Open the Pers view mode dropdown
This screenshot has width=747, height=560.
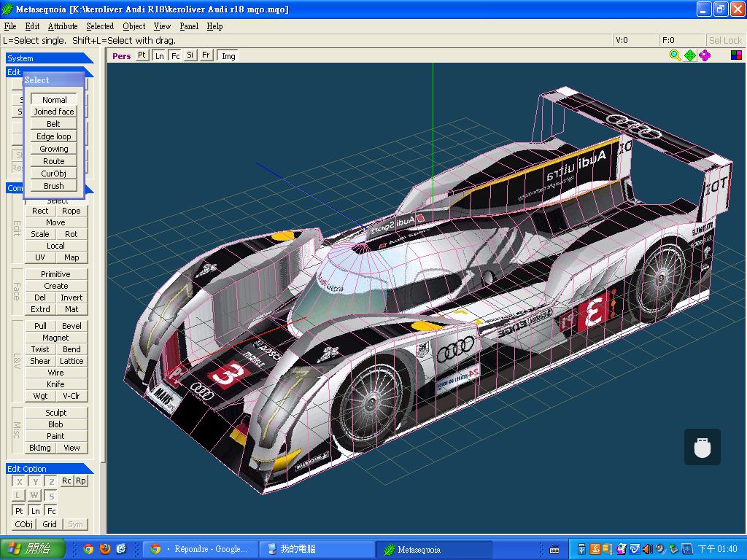121,55
